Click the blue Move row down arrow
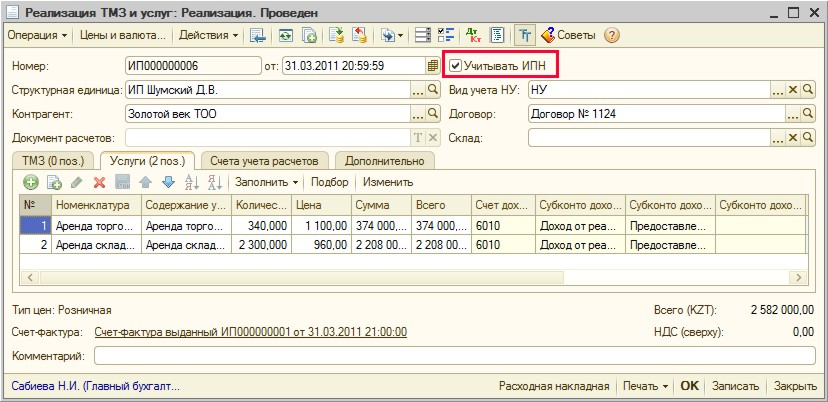The height and width of the screenshot is (402, 828). pyautogui.click(x=168, y=182)
